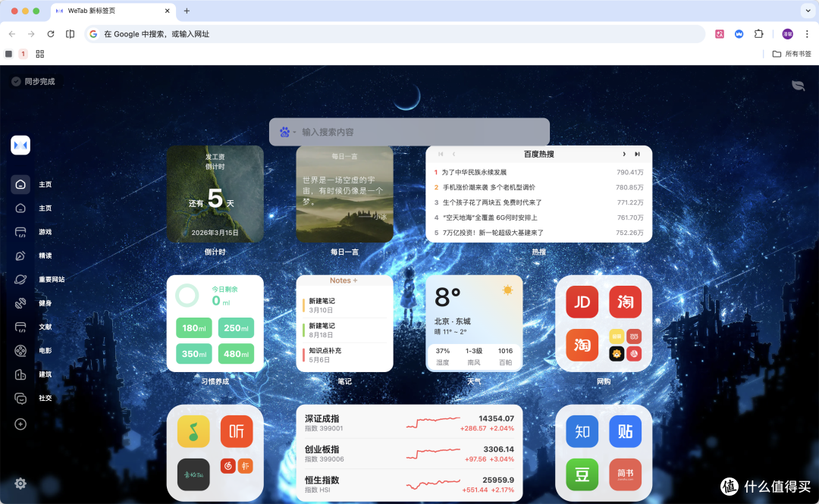Open the orange 听 Ximalaya icon
Image resolution: width=819 pixels, height=504 pixels.
click(x=237, y=431)
